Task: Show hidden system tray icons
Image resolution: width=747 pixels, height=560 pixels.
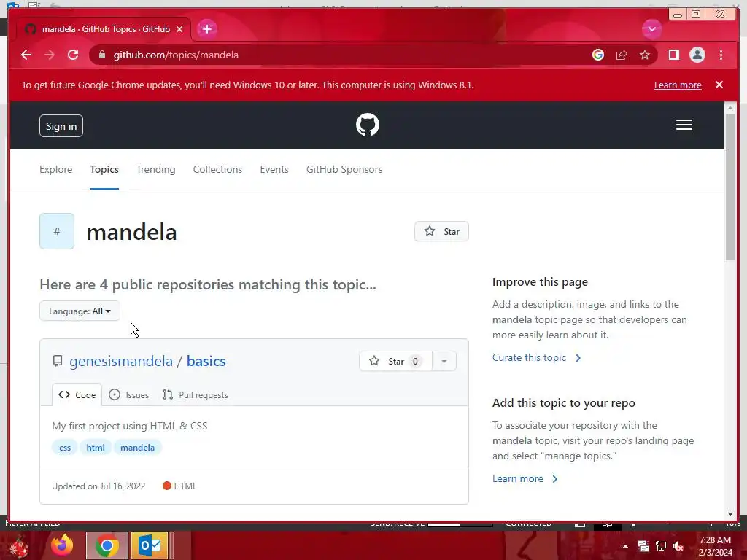Action: [x=625, y=546]
